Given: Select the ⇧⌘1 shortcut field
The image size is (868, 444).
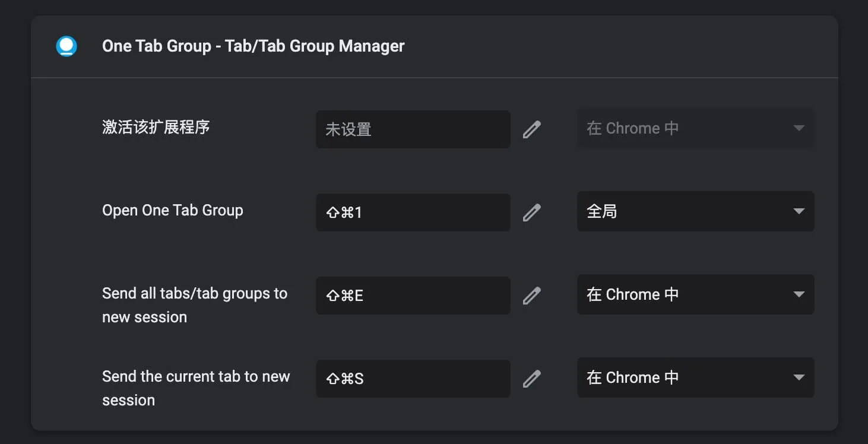Looking at the screenshot, I should point(413,212).
